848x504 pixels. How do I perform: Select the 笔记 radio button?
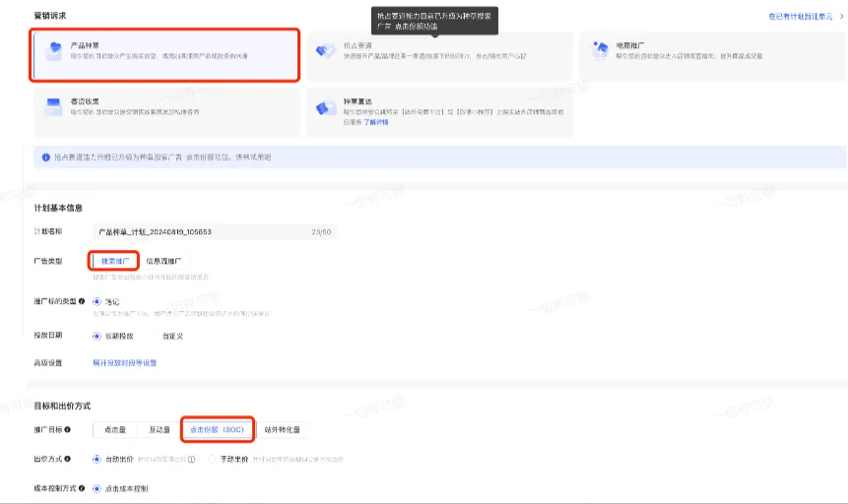(97, 302)
